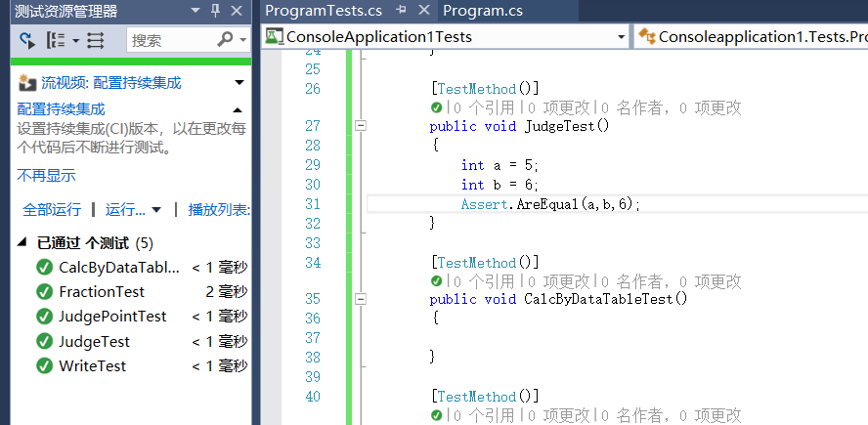Click the 播放列表 link
The height and width of the screenshot is (425, 868).
[219, 210]
